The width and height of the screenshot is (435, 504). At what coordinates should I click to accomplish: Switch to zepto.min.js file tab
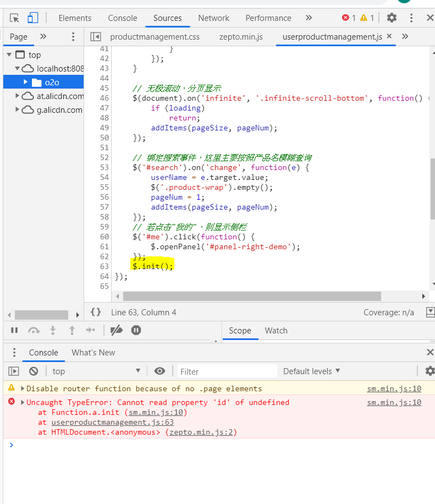coord(241,37)
